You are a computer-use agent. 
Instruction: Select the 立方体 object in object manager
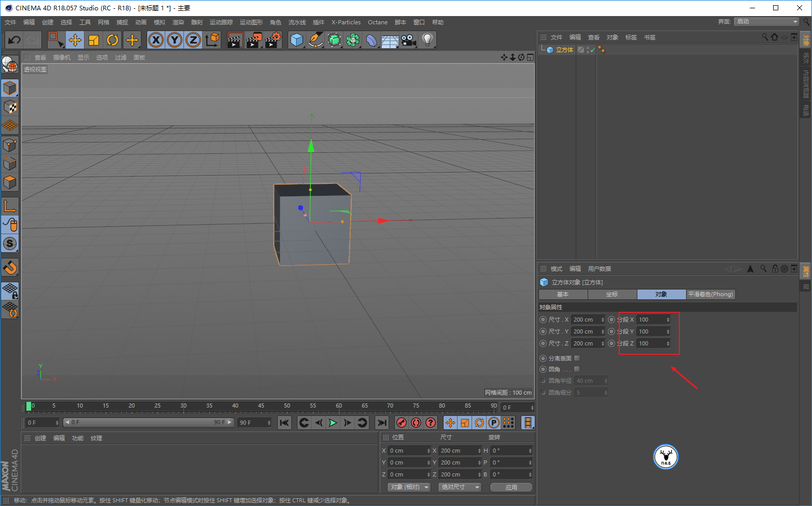(x=564, y=50)
